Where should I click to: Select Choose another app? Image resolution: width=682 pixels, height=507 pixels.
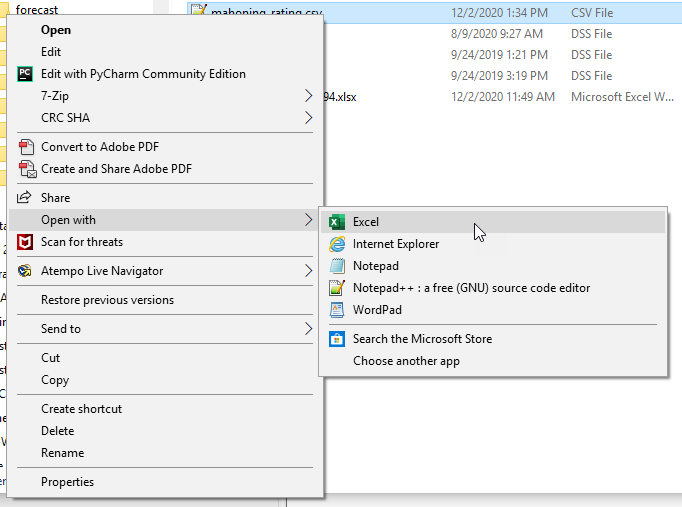tap(493, 361)
